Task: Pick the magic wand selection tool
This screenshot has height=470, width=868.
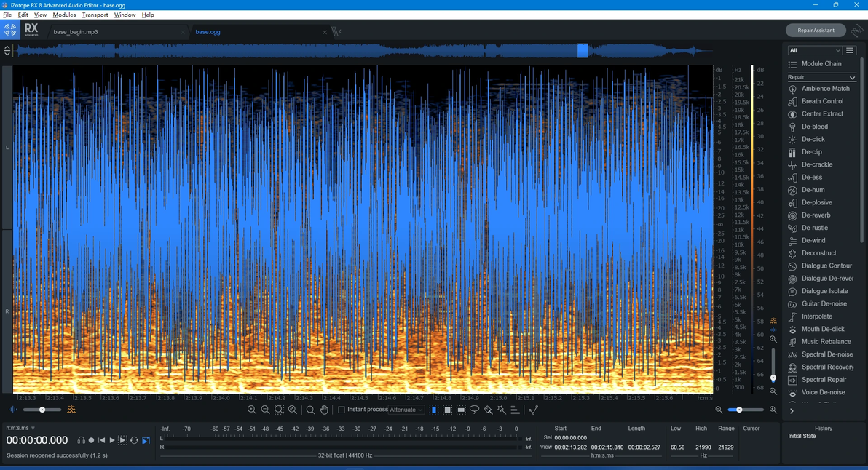Action: coord(502,410)
